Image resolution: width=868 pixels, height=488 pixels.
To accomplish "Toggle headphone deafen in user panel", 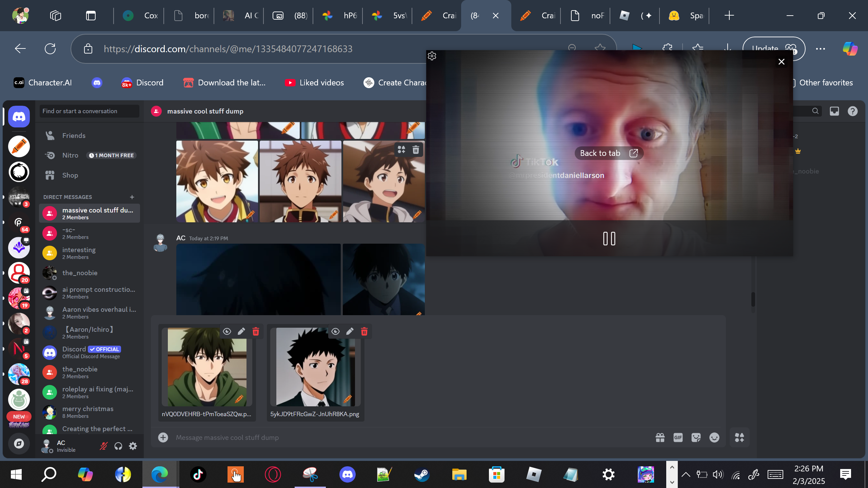I will (x=118, y=446).
